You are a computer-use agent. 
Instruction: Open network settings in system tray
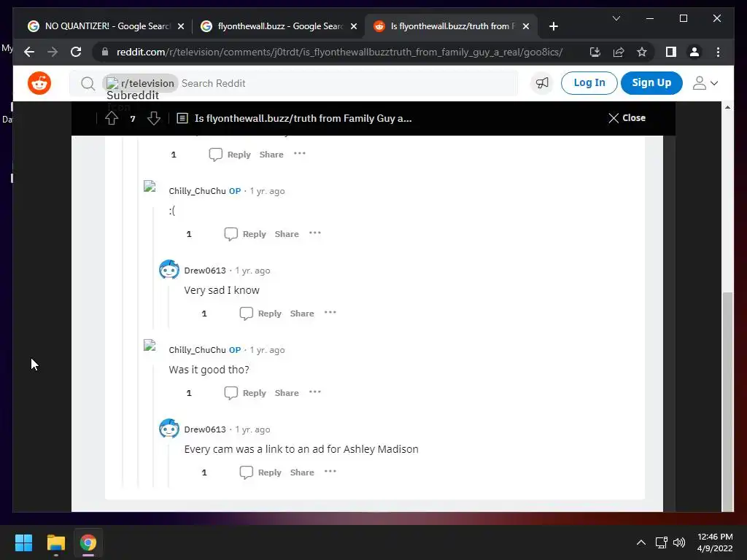pyautogui.click(x=661, y=542)
